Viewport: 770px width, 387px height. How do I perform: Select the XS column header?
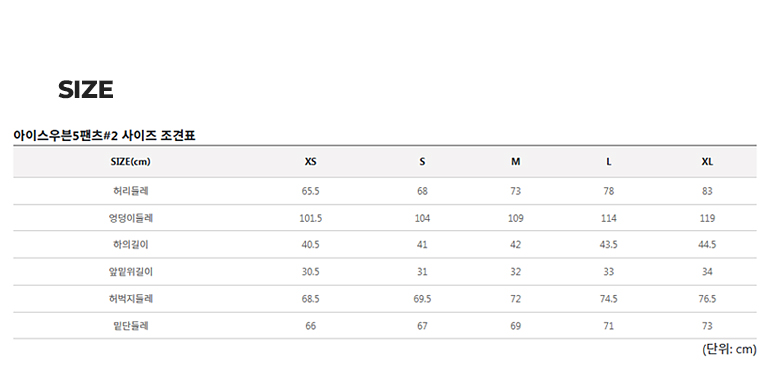[310, 162]
